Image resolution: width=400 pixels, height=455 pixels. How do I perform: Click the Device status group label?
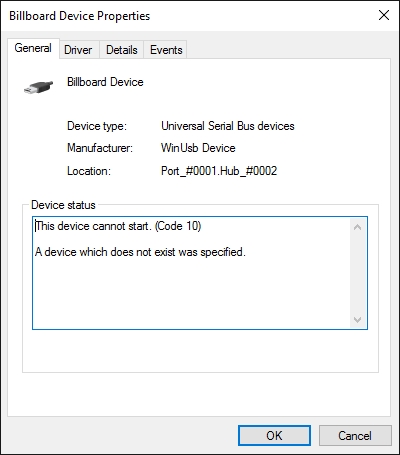pos(63,205)
